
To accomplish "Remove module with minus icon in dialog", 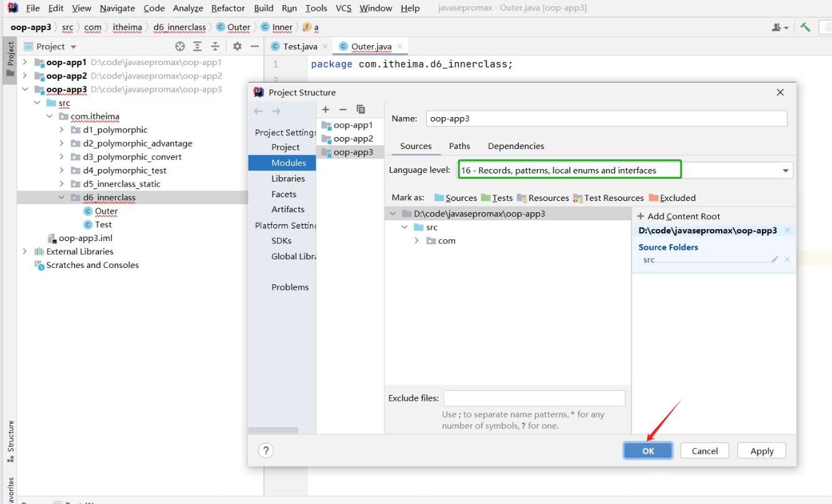I will (342, 110).
